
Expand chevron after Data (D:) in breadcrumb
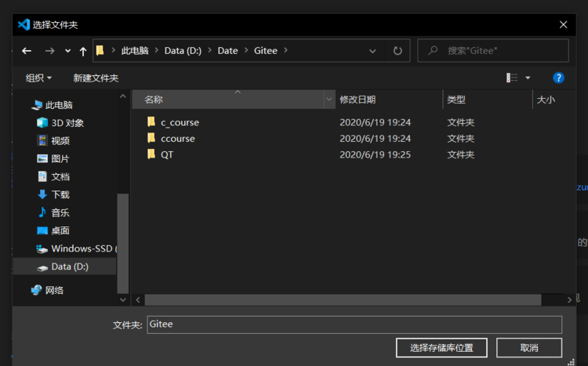pyautogui.click(x=209, y=50)
